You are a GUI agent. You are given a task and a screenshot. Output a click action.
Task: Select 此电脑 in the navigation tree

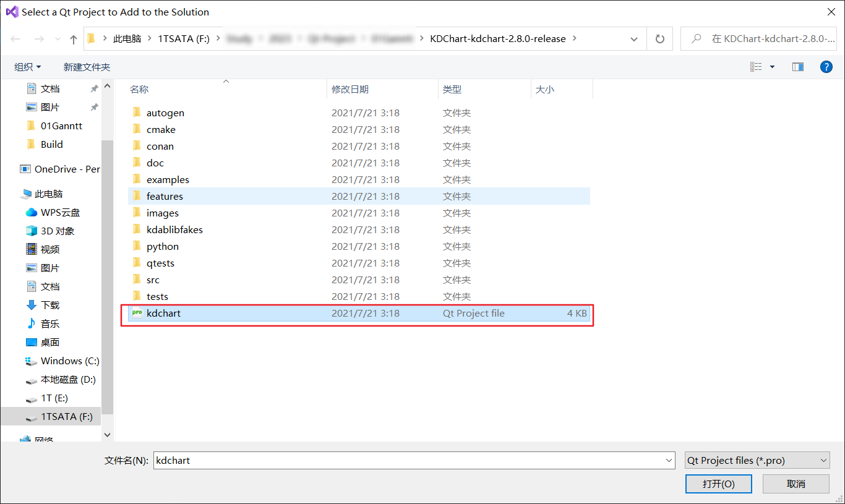(x=48, y=194)
